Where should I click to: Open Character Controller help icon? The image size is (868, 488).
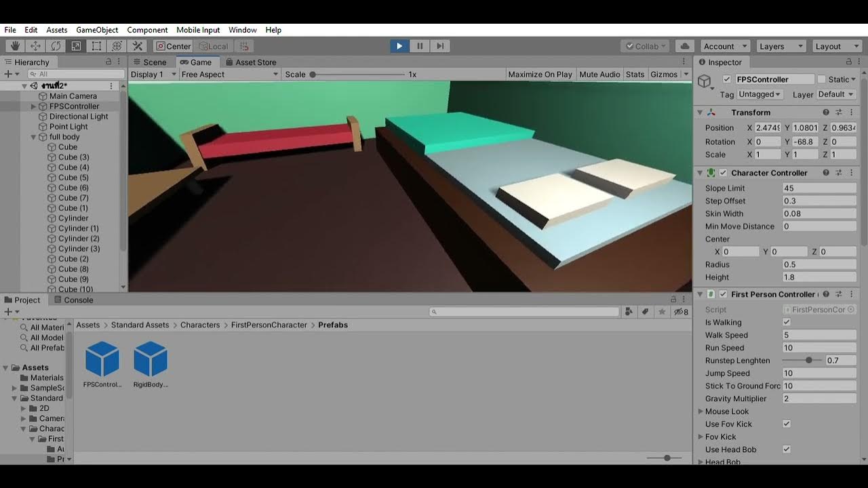click(826, 173)
